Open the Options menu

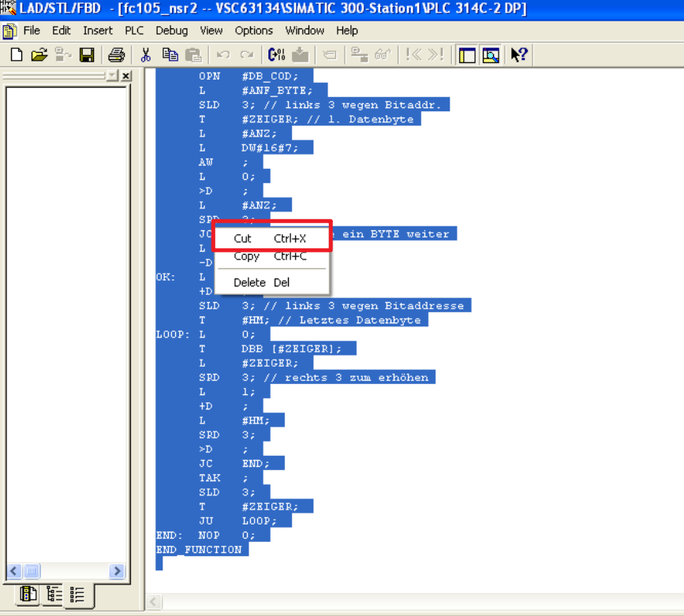click(253, 31)
